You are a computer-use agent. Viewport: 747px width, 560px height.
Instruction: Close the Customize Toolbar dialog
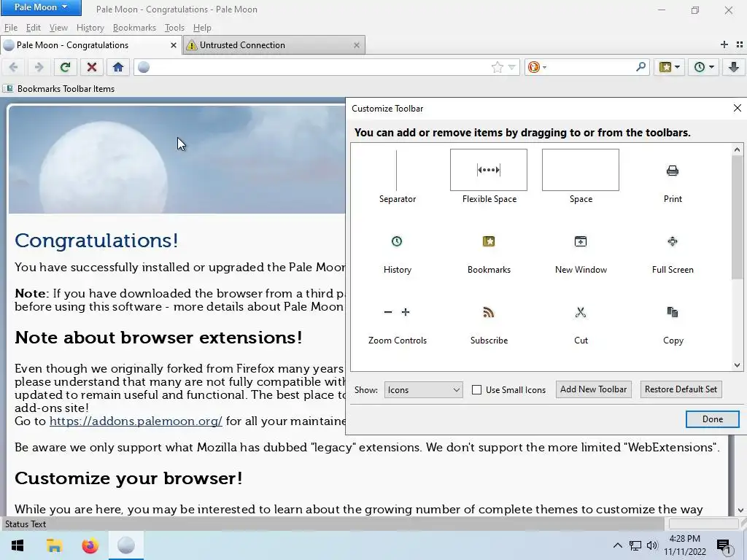click(737, 108)
